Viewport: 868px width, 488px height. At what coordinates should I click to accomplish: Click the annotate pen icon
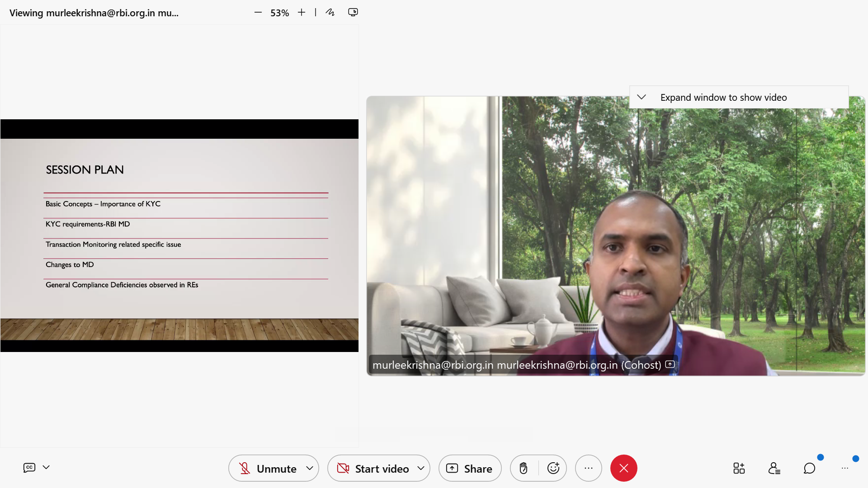tap(330, 13)
